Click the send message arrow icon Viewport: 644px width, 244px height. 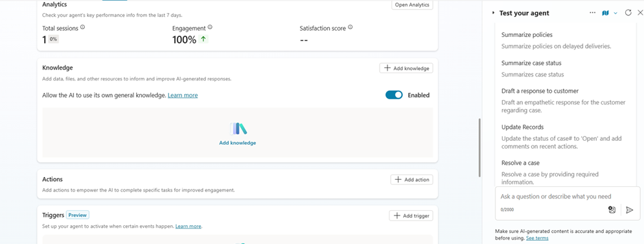click(x=630, y=210)
